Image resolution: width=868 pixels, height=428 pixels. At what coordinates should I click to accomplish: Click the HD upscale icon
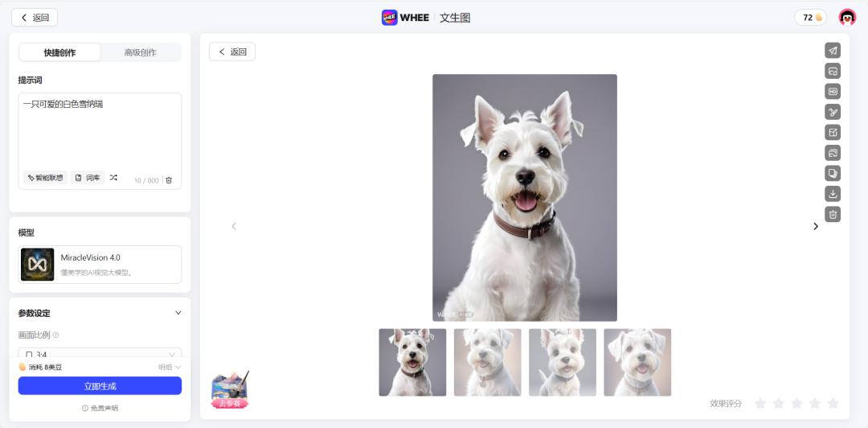click(x=833, y=92)
